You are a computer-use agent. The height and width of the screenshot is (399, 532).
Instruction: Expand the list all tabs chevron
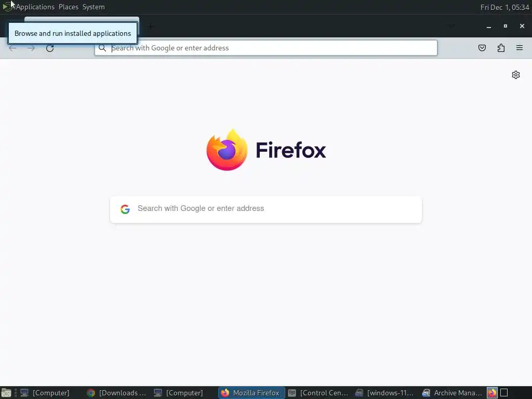[451, 26]
